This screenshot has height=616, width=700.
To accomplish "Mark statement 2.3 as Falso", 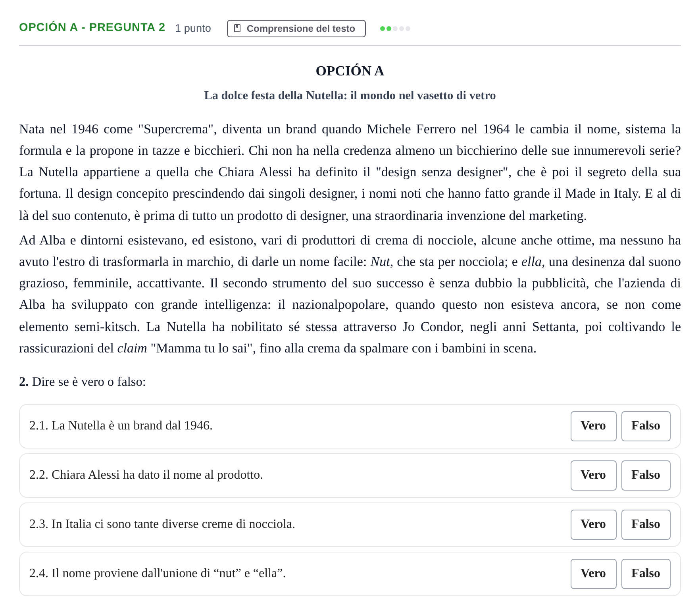I will (x=646, y=524).
